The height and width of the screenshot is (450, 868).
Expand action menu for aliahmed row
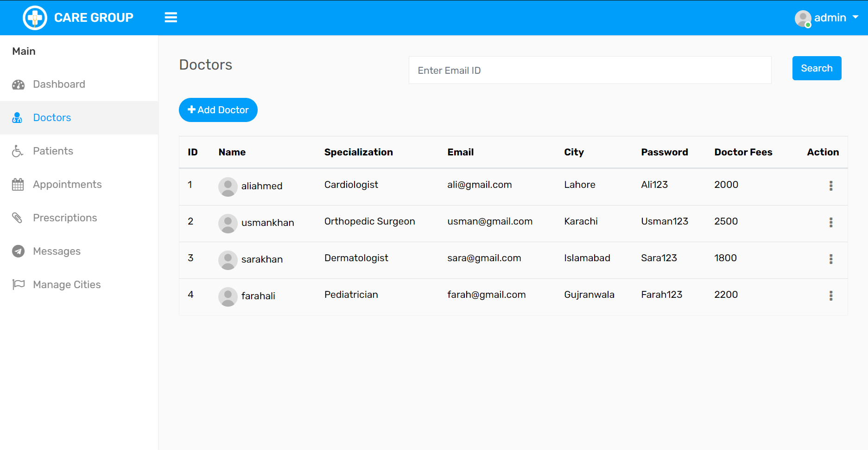830,186
